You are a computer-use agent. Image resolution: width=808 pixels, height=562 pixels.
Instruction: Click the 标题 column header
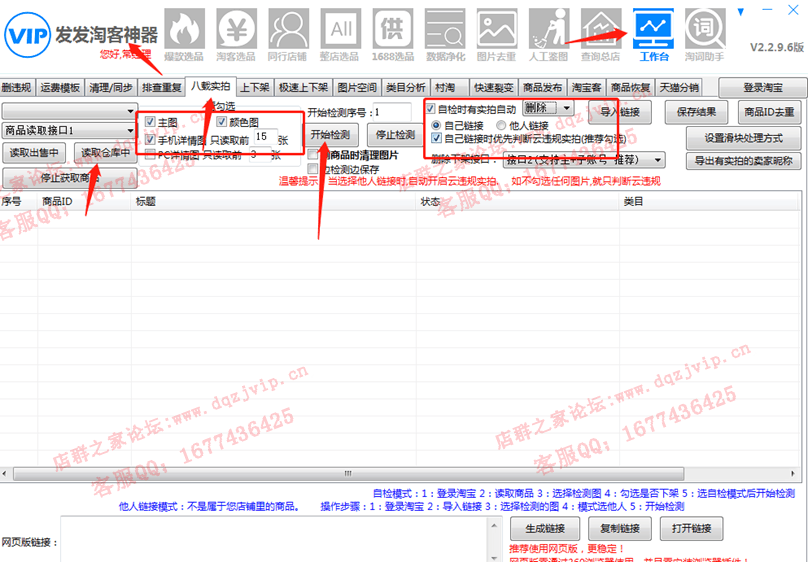pyautogui.click(x=274, y=201)
